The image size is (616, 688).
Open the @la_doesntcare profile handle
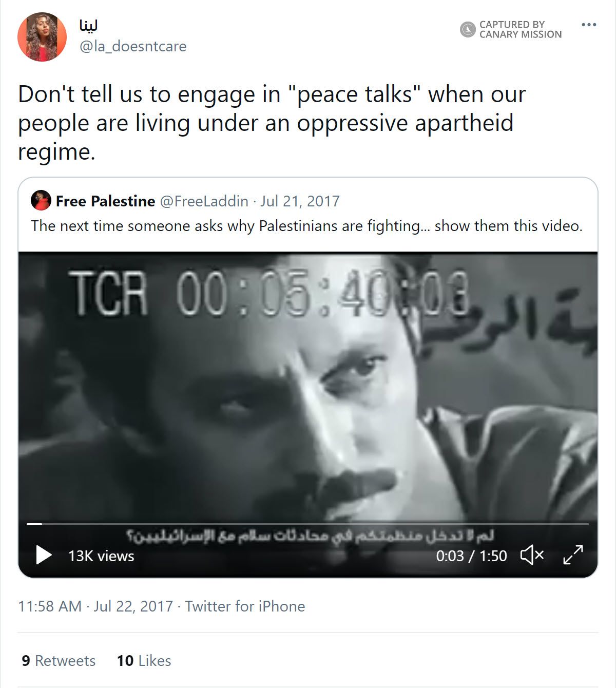pyautogui.click(x=134, y=46)
